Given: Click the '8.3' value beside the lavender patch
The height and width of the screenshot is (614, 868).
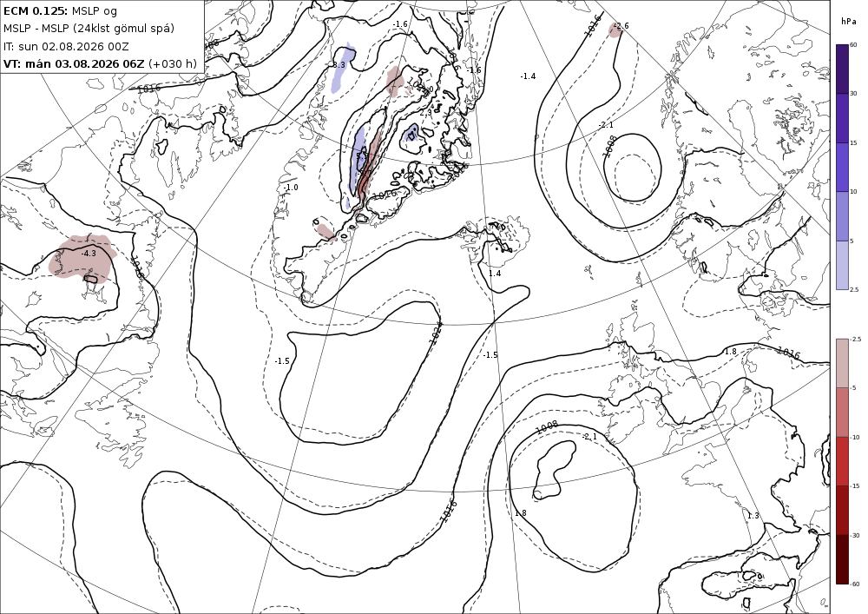Looking at the screenshot, I should pos(339,65).
